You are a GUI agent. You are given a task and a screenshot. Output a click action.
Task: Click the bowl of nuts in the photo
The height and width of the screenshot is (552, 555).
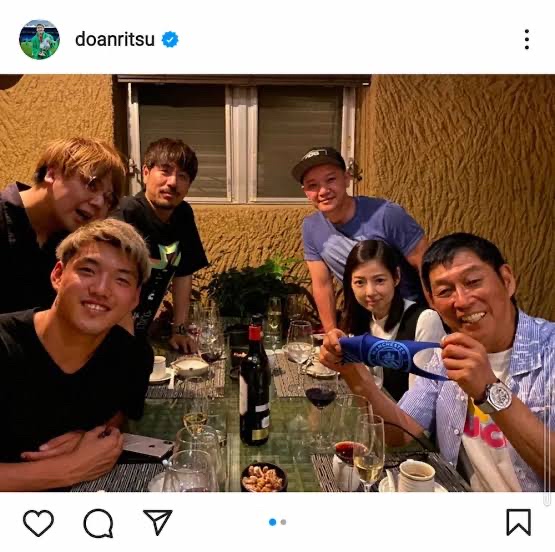tap(263, 478)
